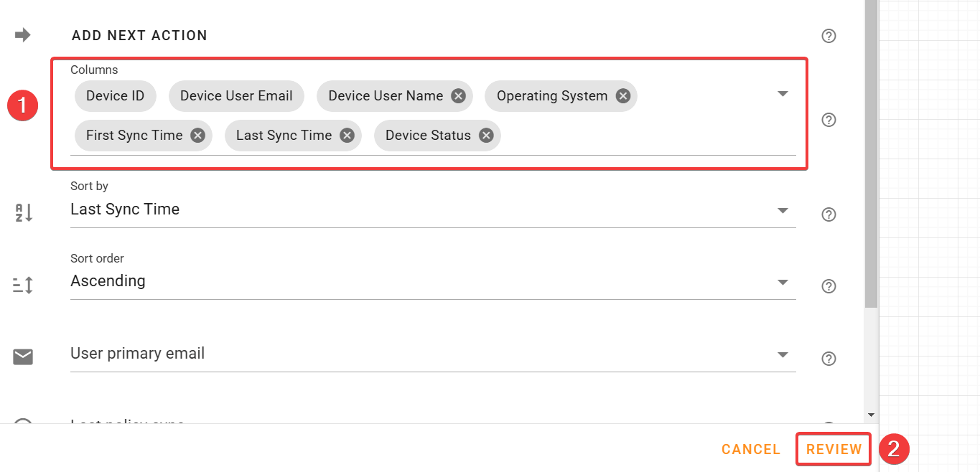The width and height of the screenshot is (980, 472).
Task: Remove the First Sync Time chip
Action: click(x=197, y=136)
